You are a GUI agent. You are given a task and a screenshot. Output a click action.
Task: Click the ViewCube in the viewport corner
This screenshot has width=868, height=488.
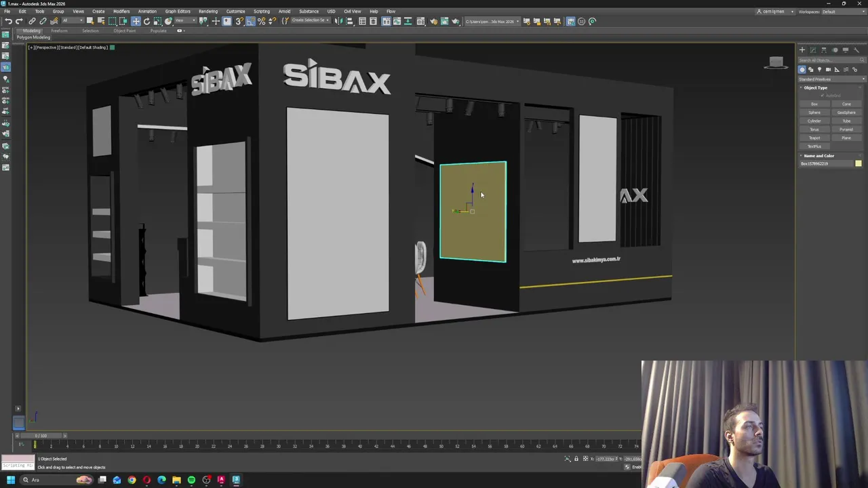click(x=776, y=63)
